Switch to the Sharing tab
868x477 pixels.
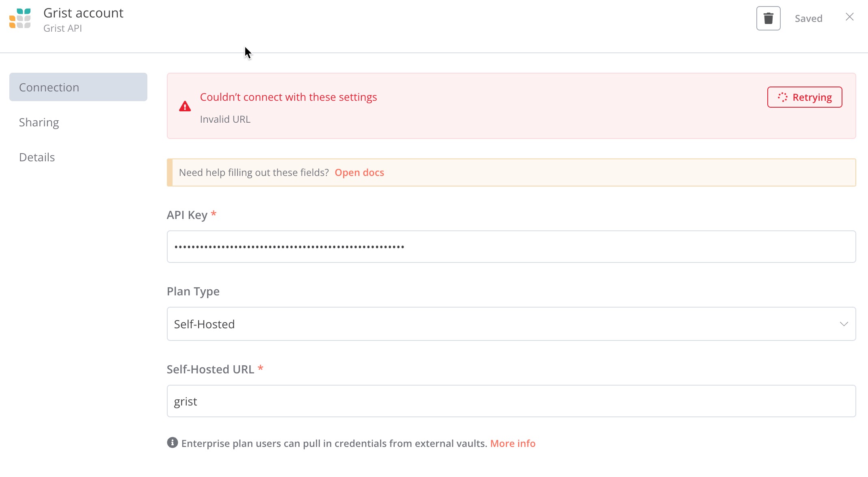[39, 122]
